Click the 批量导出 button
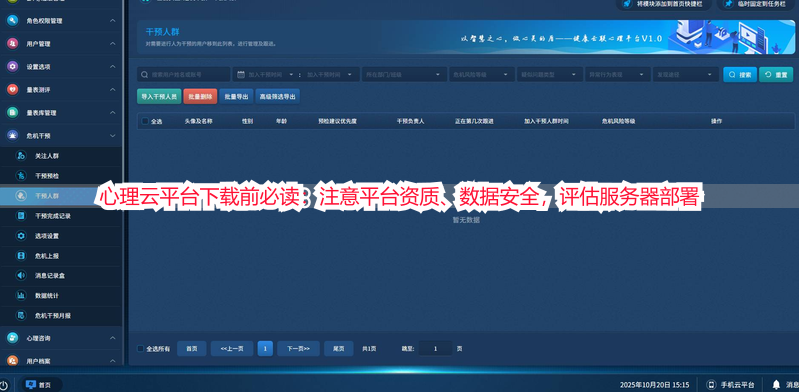Image resolution: width=799 pixels, height=392 pixels. (236, 96)
